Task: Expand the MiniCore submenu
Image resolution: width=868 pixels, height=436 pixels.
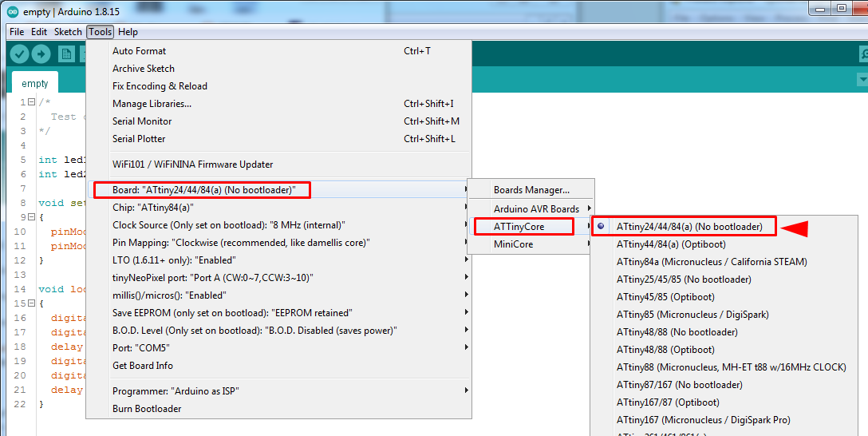Action: [x=531, y=244]
